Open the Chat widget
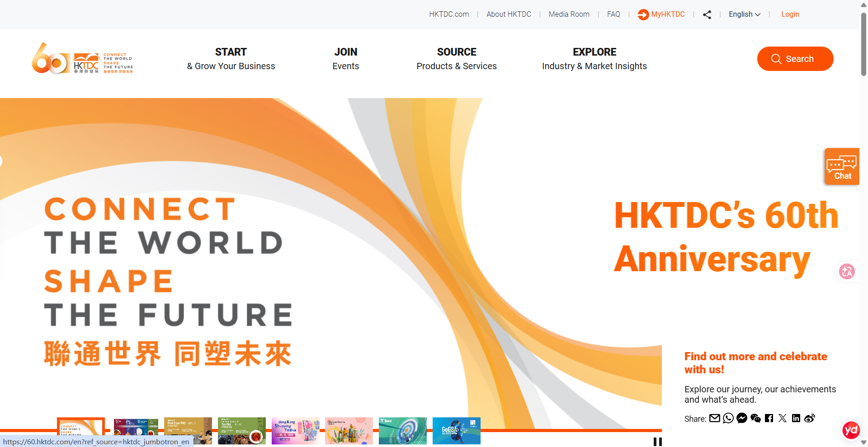The image size is (868, 447). (x=842, y=166)
